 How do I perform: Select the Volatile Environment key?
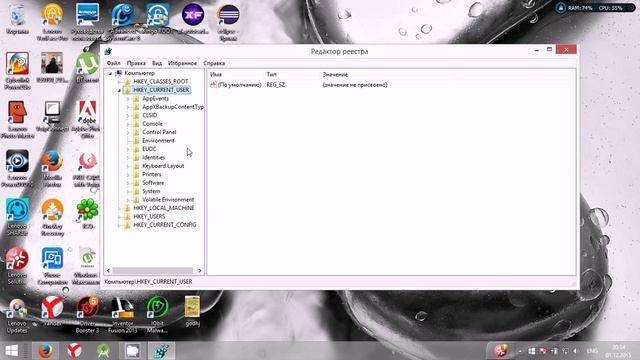coord(168,200)
